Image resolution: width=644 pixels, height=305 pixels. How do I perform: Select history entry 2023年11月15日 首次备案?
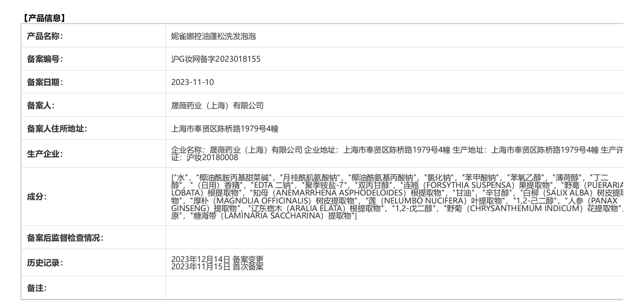217,267
